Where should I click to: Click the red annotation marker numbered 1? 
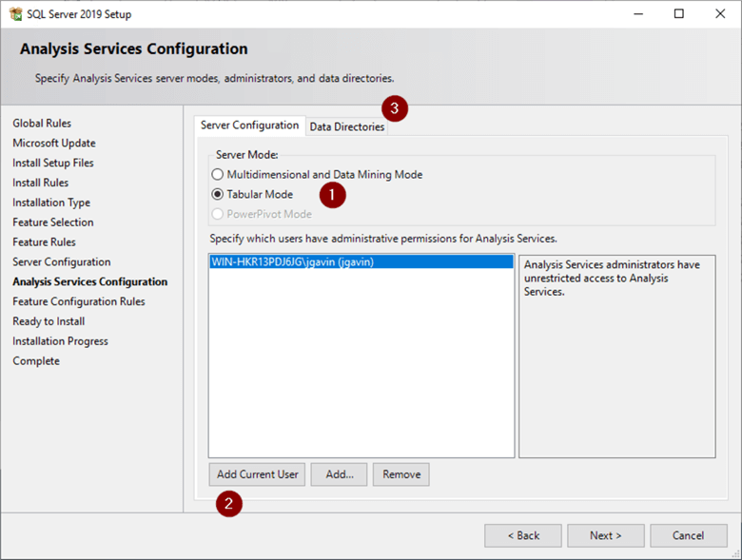[332, 194]
